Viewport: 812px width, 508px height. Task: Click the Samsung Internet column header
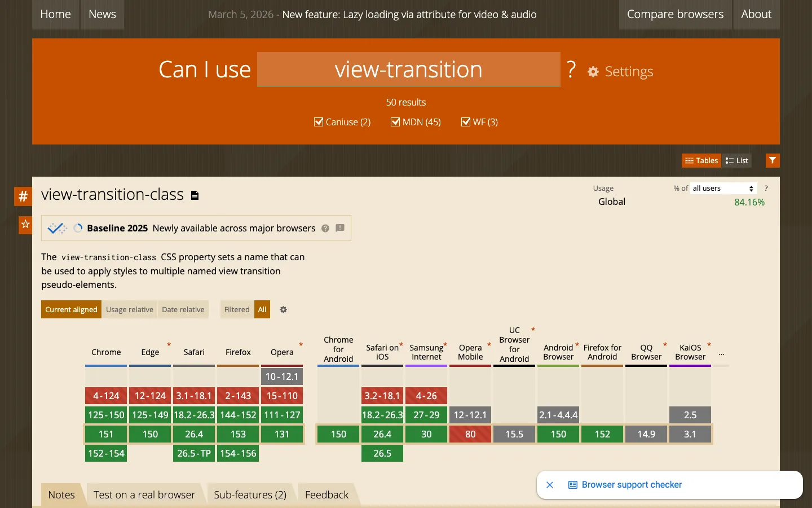click(426, 352)
